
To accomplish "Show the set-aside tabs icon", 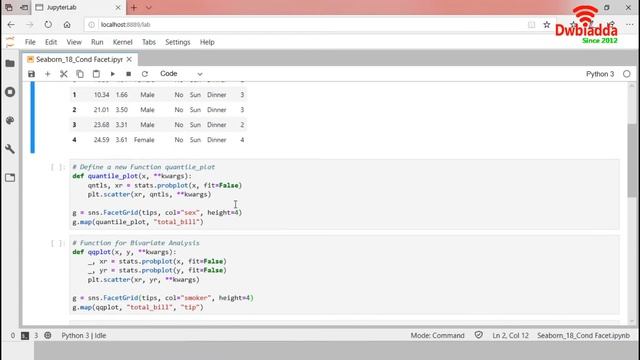I will (x=9, y=7).
